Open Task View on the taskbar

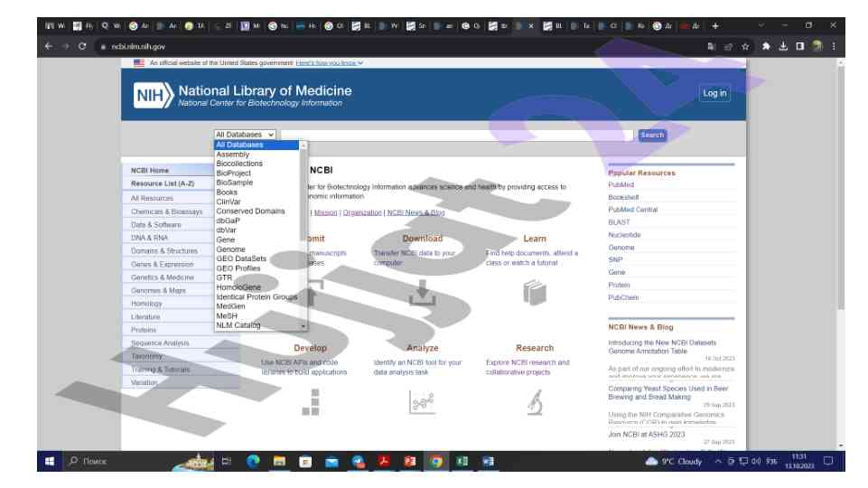[x=227, y=461]
